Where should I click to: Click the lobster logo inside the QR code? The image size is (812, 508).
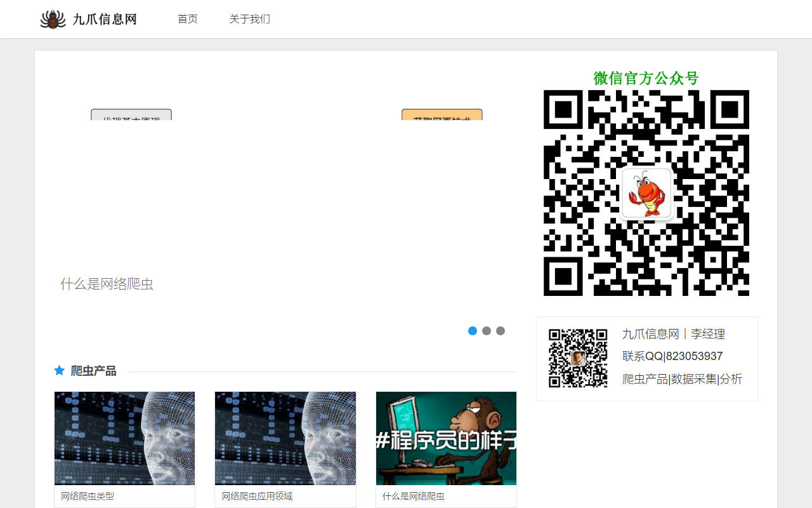[x=646, y=193]
